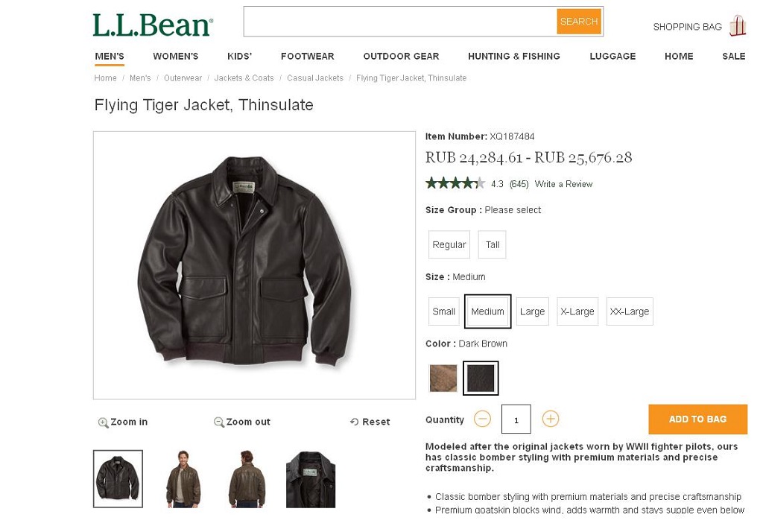Select the Regular size group

click(449, 244)
